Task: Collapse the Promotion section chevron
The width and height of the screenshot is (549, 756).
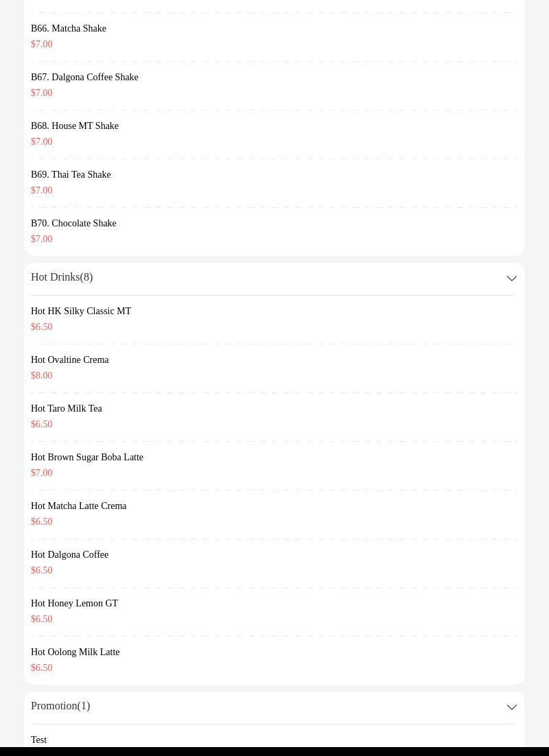Action: click(x=511, y=707)
